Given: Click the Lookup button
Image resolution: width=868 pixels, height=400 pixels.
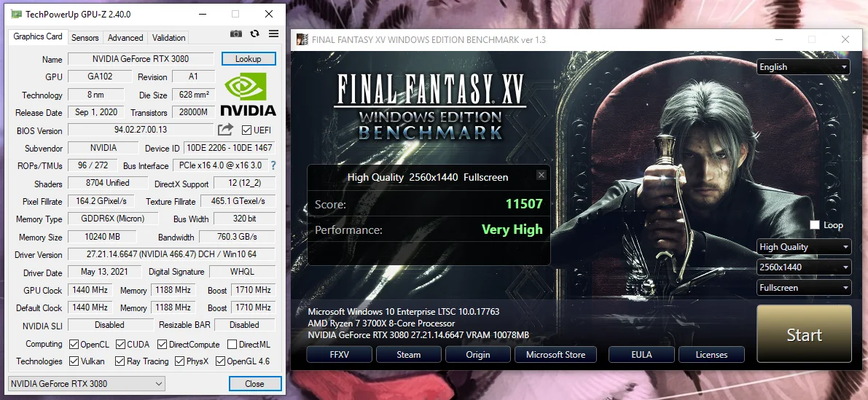Looking at the screenshot, I should click(x=248, y=58).
